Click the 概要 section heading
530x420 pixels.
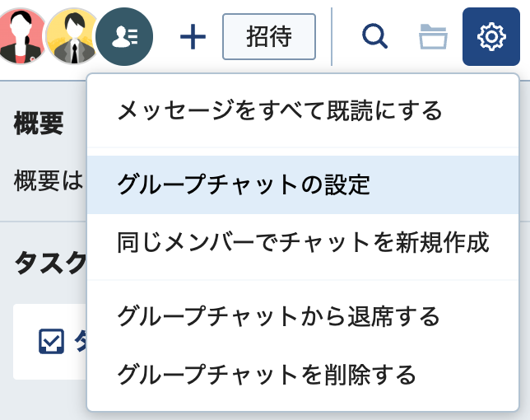click(x=38, y=124)
